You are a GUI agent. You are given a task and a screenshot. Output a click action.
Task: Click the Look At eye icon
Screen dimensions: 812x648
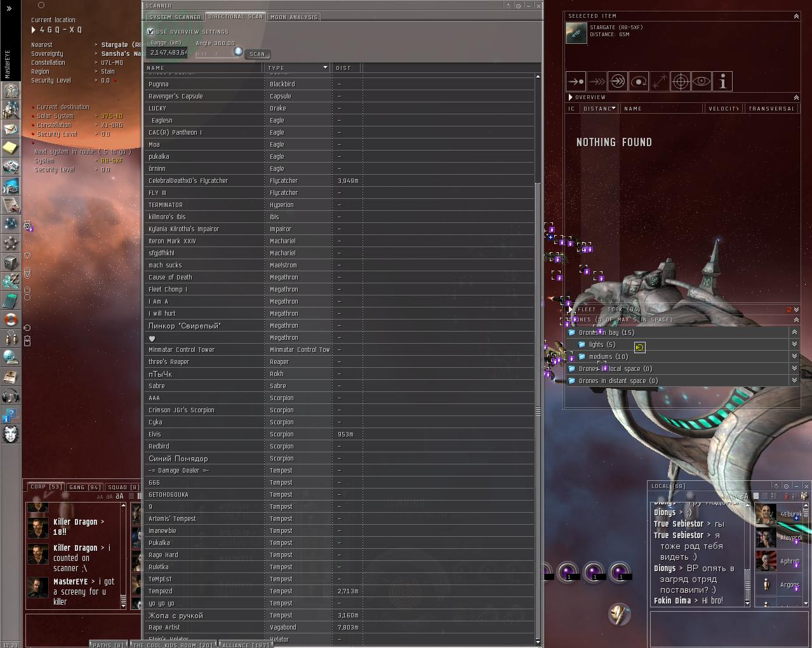tap(702, 81)
